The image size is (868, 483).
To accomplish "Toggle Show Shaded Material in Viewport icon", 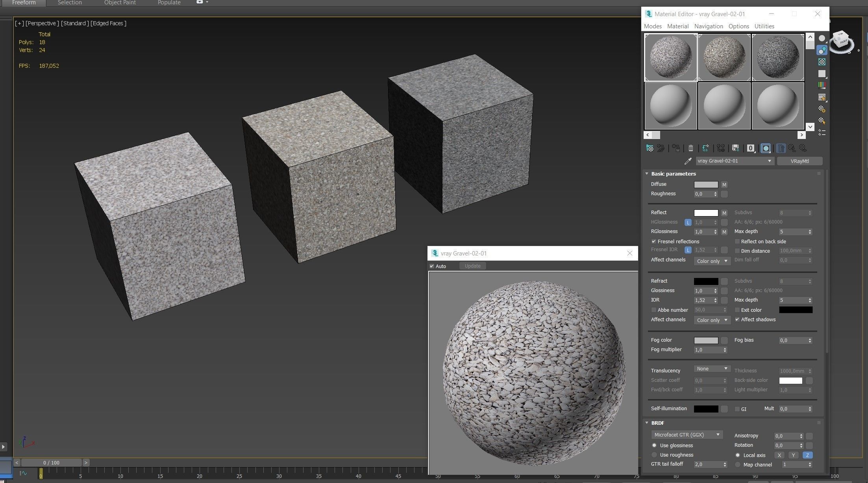I will click(x=766, y=148).
